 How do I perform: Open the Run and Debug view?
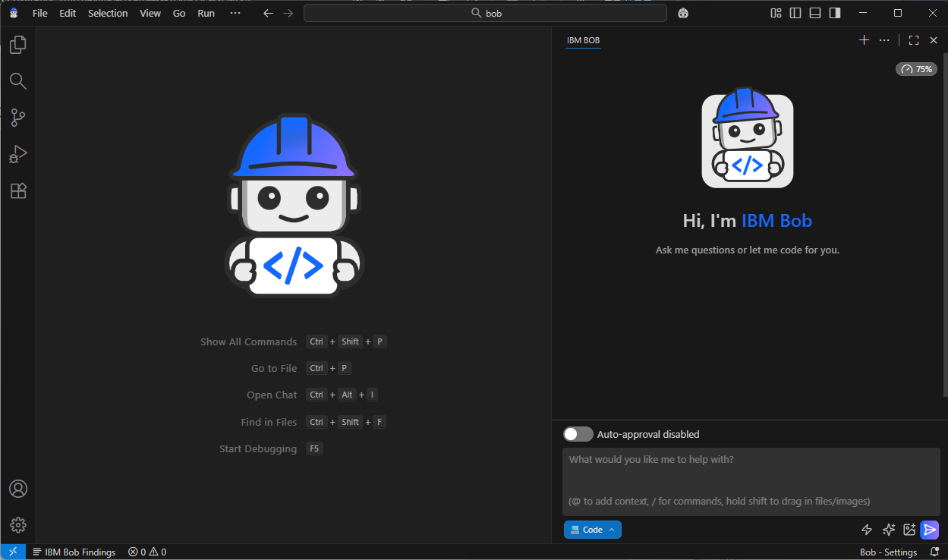point(17,154)
